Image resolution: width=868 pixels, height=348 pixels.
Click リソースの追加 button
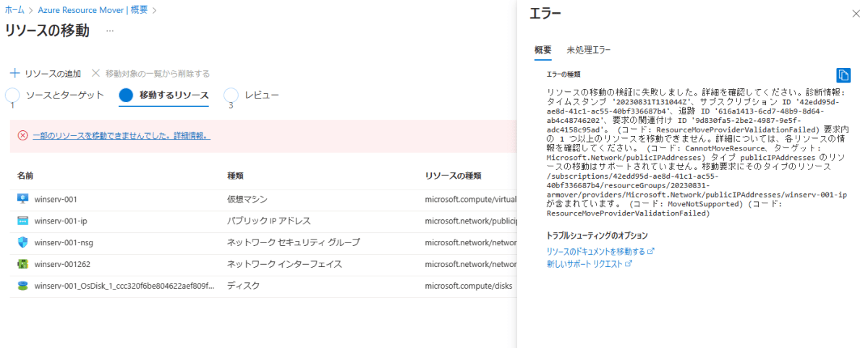pyautogui.click(x=46, y=74)
